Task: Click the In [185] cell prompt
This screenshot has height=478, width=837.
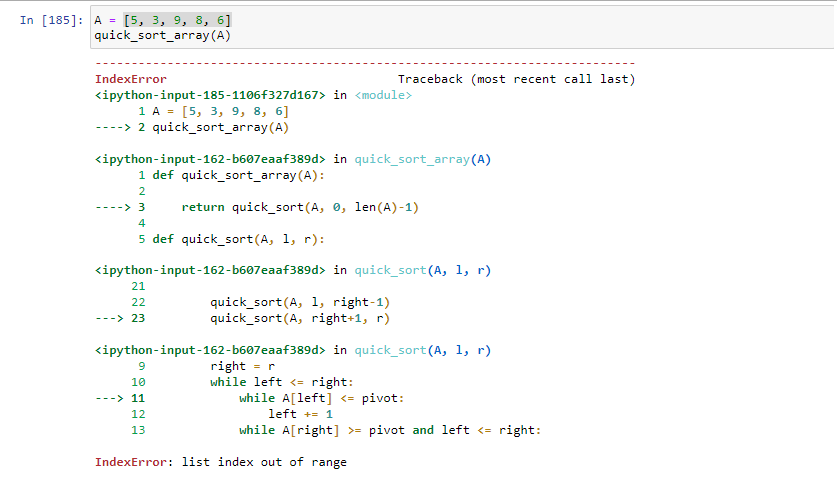Action: pos(51,20)
